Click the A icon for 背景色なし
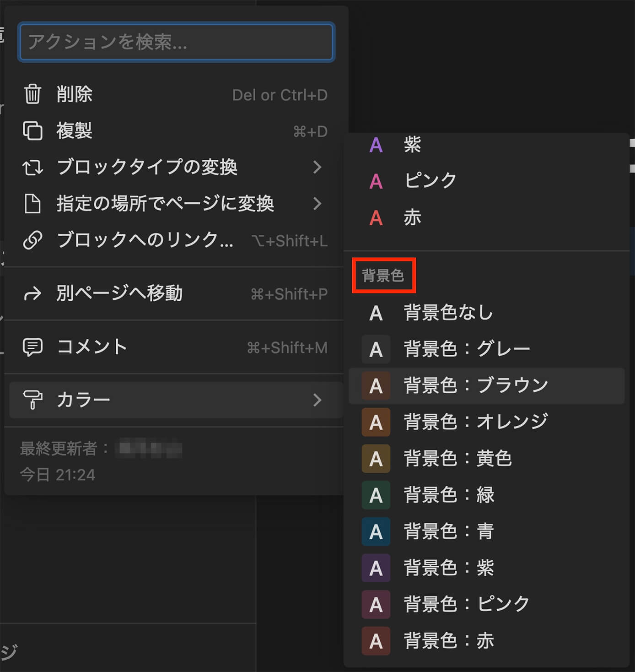The height and width of the screenshot is (672, 635). pos(376,313)
